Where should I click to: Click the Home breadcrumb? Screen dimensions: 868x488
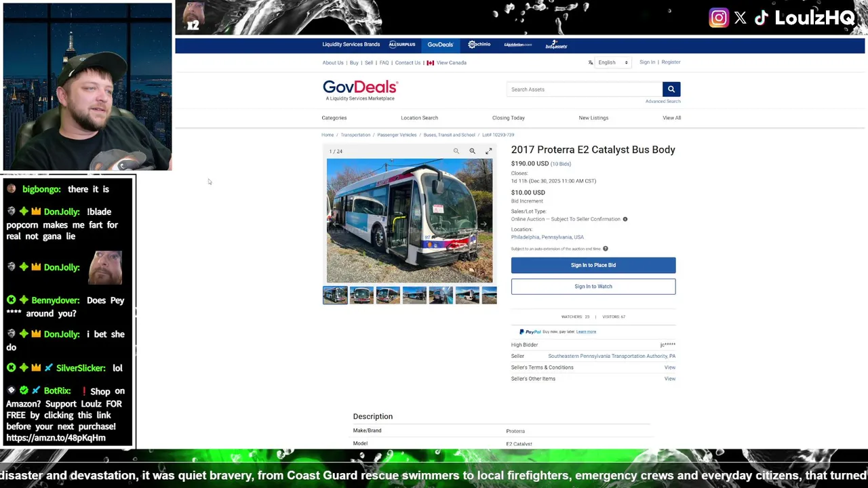[328, 135]
